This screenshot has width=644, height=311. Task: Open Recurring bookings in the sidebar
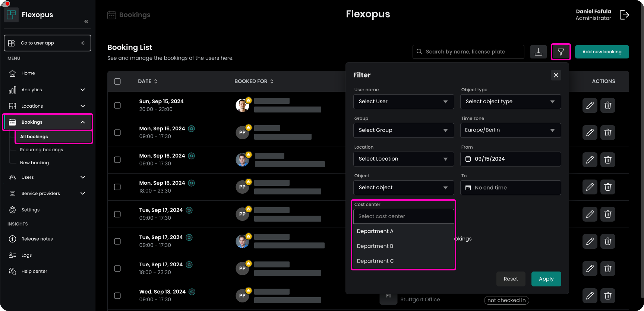click(x=41, y=150)
